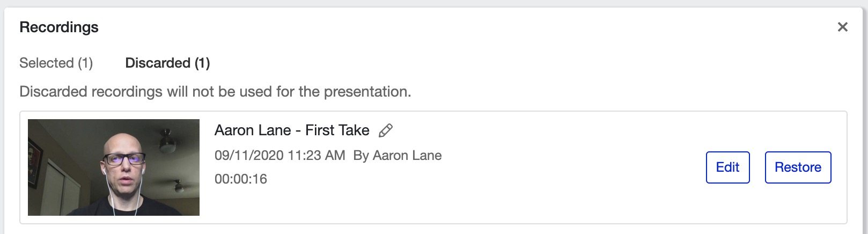Click the presenter's face in the thumbnail
The image size is (868, 234).
pos(123,164)
